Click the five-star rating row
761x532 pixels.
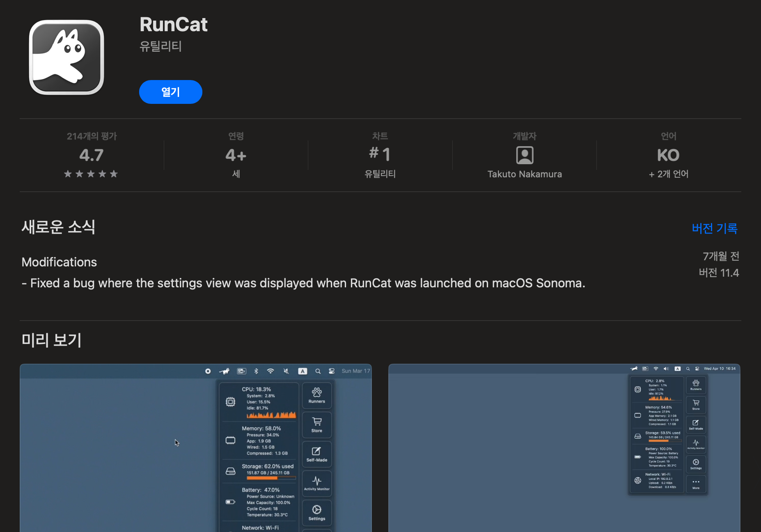[x=91, y=174]
